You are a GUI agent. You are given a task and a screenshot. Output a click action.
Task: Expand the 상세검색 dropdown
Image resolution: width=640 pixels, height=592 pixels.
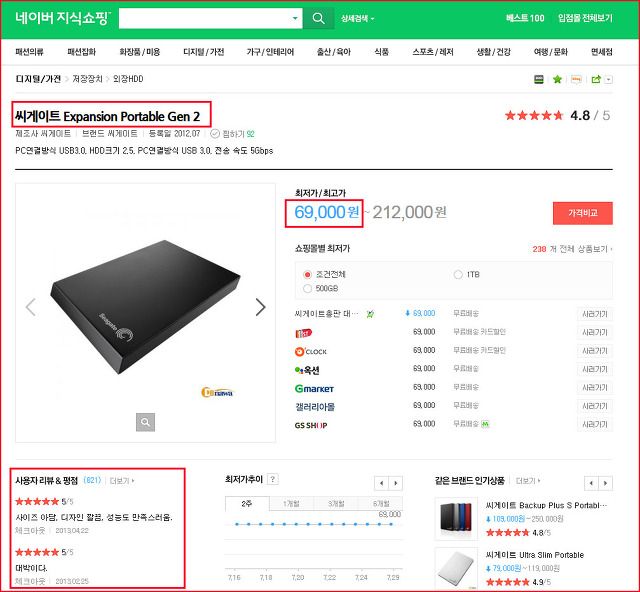pyautogui.click(x=358, y=18)
